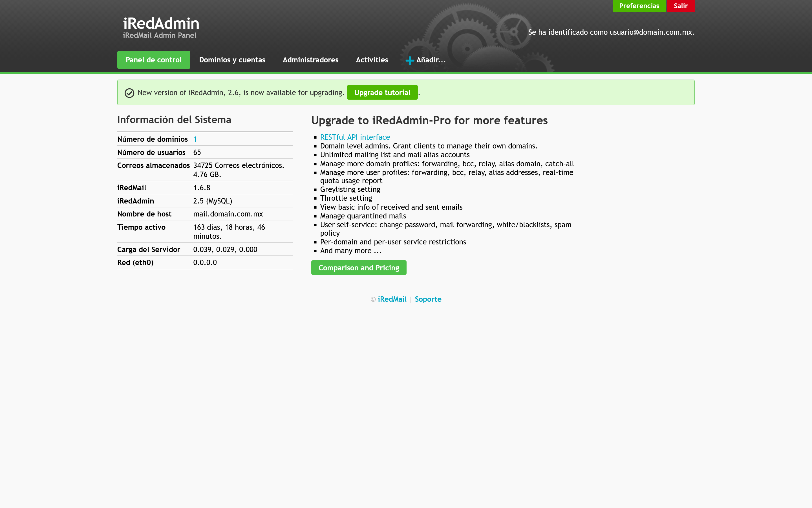The height and width of the screenshot is (508, 812).
Task: Follow the RESTful API interface link
Action: tap(355, 137)
